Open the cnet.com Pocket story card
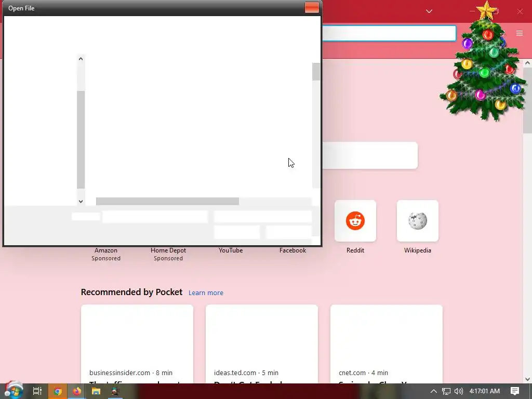 tap(387, 344)
